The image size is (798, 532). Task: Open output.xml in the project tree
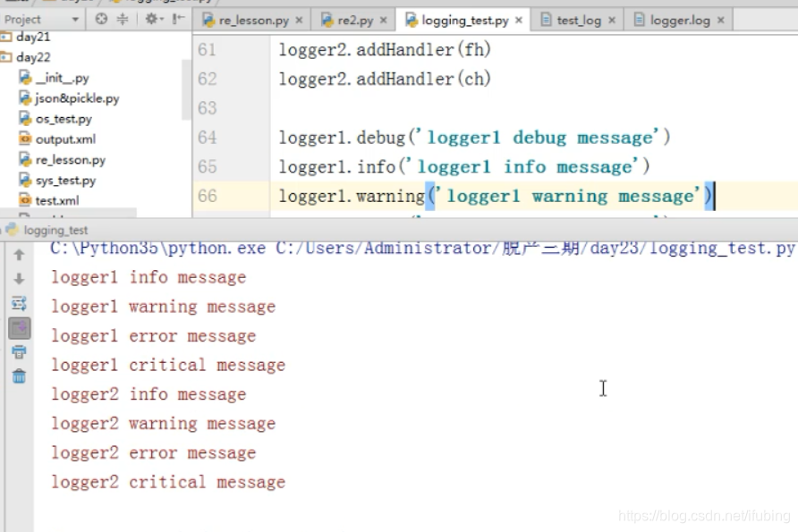point(65,139)
